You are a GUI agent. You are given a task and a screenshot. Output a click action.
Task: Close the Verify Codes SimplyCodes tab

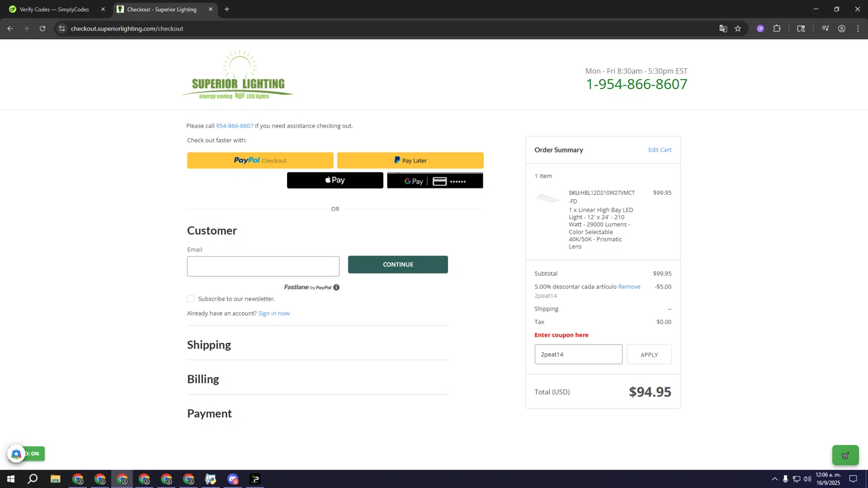(103, 9)
